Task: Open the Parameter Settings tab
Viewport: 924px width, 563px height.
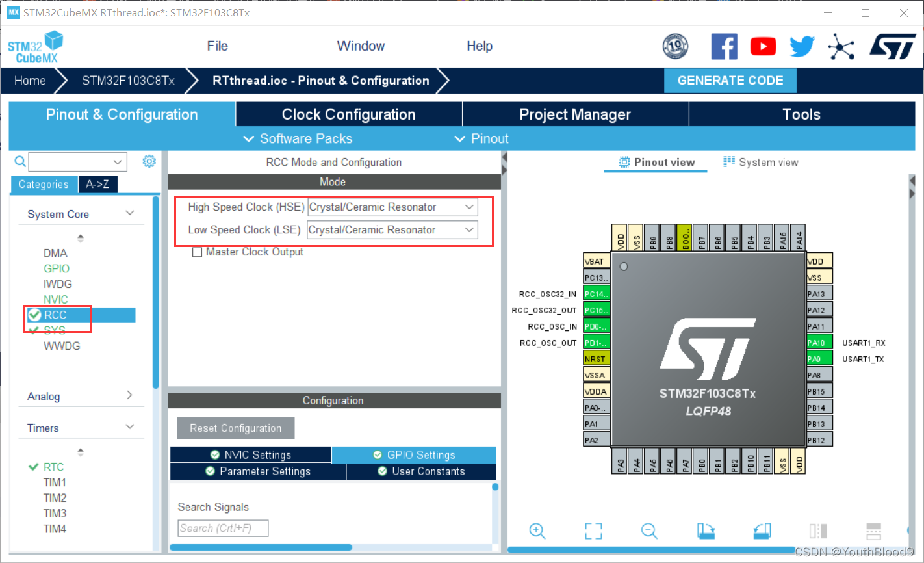Action: tap(258, 471)
